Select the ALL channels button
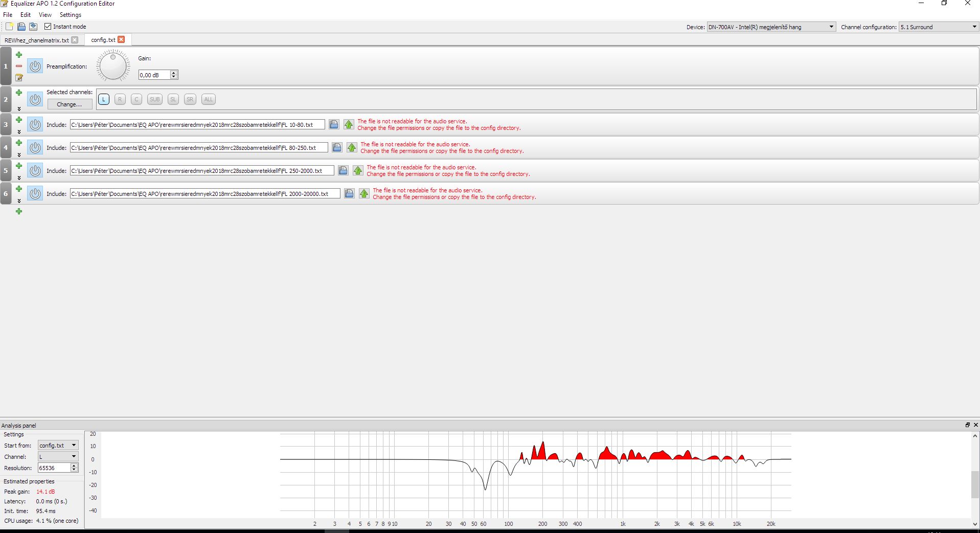980x533 pixels. pos(208,99)
